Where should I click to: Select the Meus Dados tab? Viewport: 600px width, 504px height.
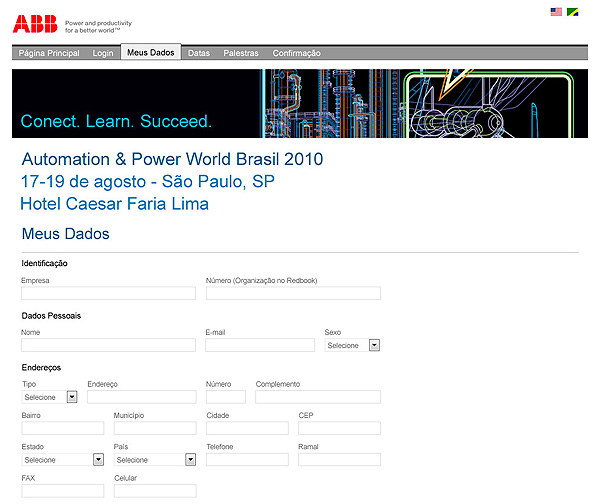click(151, 52)
